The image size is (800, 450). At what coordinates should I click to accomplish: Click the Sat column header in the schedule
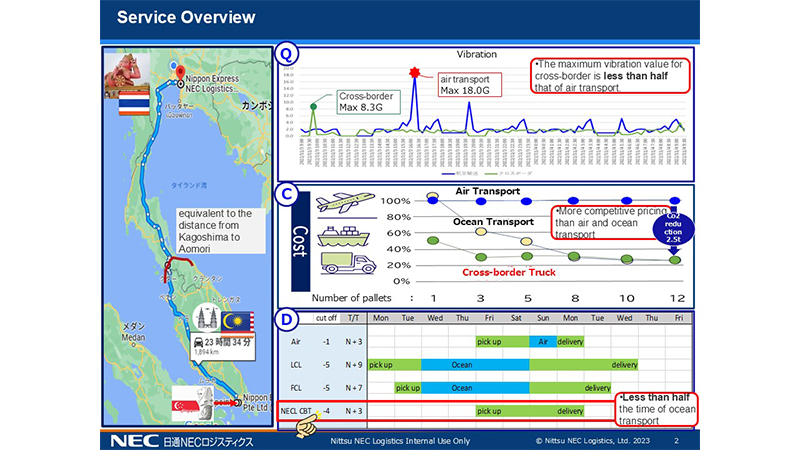coord(516,318)
